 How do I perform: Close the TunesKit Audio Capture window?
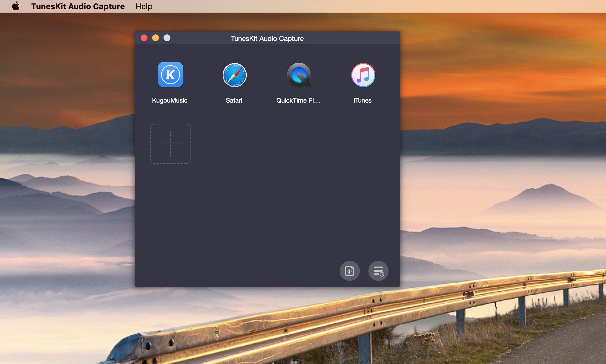(x=144, y=38)
